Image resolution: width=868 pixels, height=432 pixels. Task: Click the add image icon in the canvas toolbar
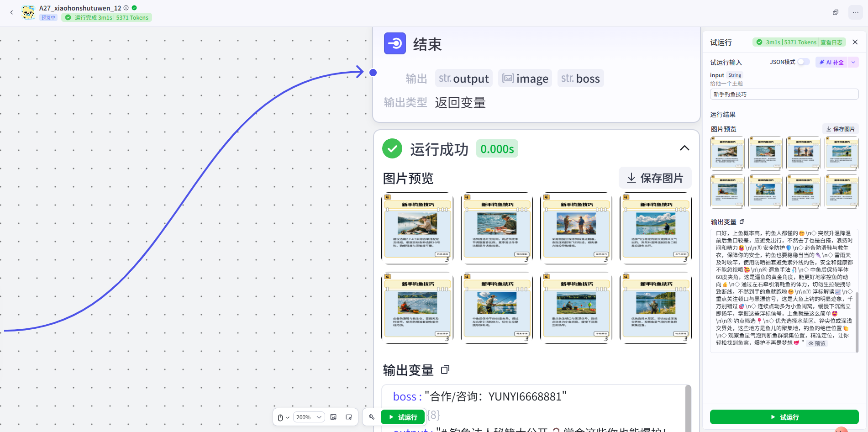pos(334,417)
